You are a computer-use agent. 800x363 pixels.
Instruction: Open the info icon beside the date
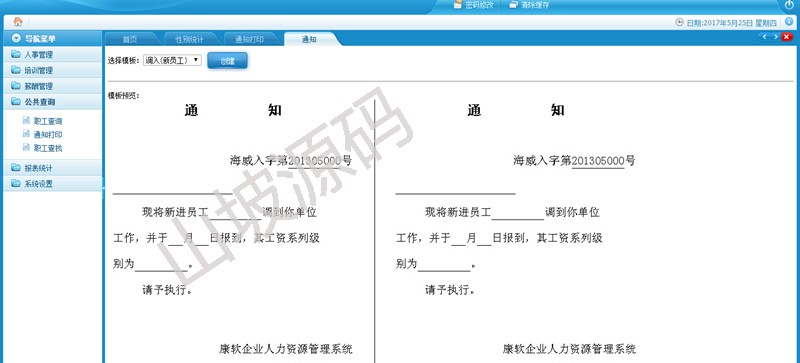pos(789,21)
